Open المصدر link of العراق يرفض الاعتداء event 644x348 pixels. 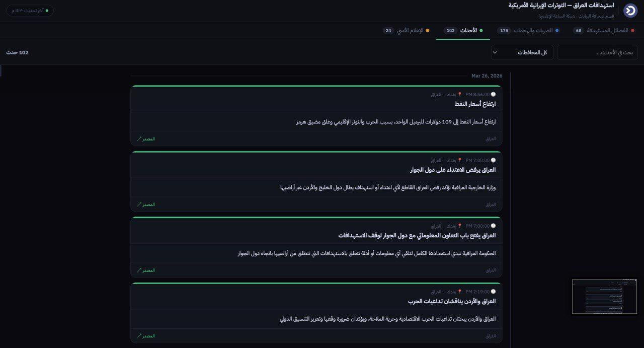pos(146,204)
